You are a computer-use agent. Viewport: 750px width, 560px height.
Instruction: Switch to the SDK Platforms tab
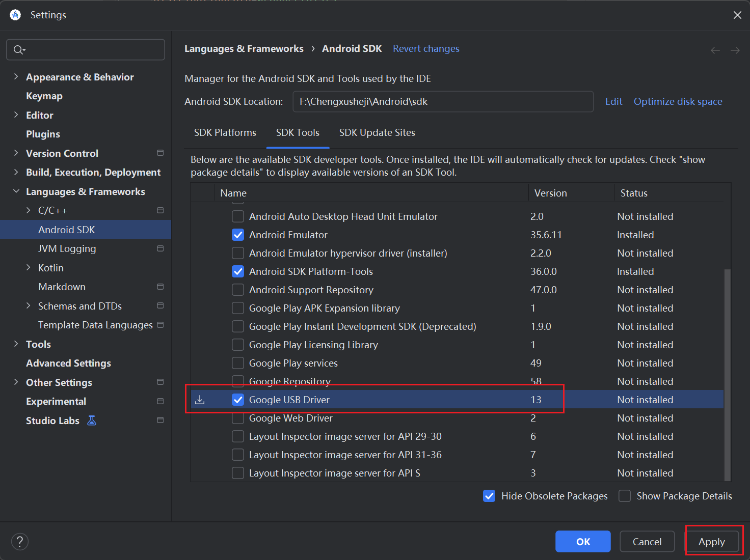(225, 132)
